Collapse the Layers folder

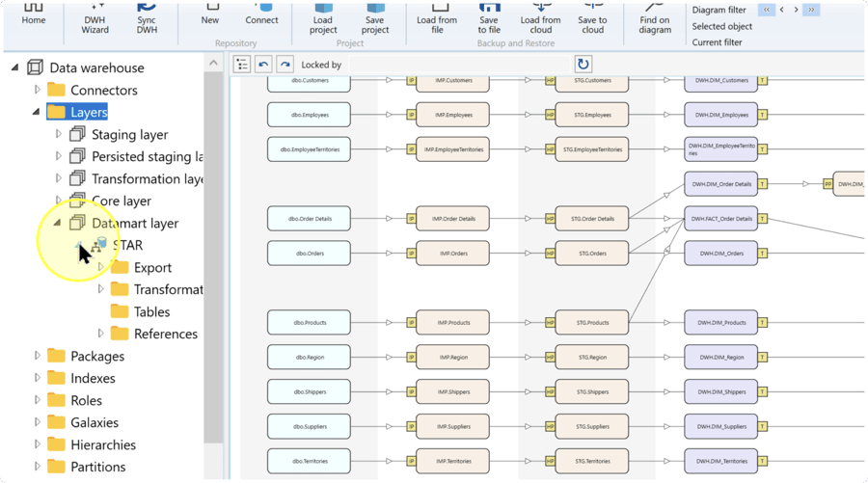(36, 112)
